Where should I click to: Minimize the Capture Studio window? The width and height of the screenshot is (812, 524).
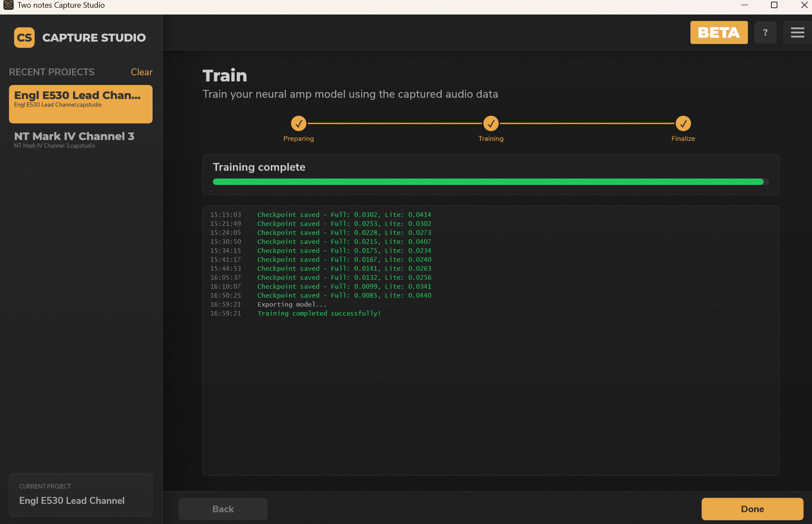coord(744,5)
